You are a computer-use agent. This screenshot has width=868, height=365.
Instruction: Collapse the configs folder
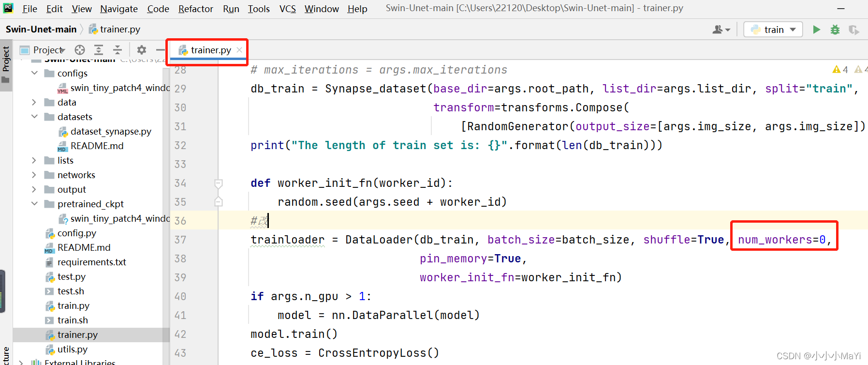pos(34,73)
